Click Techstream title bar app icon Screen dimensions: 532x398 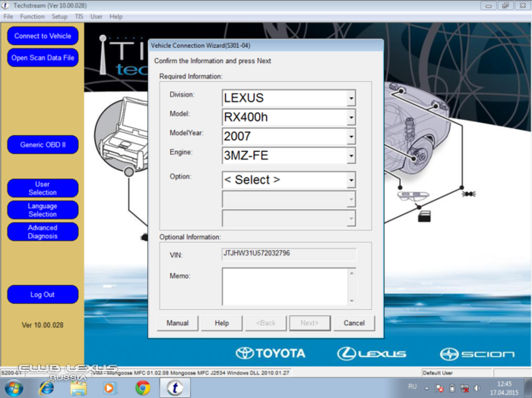(6, 5)
